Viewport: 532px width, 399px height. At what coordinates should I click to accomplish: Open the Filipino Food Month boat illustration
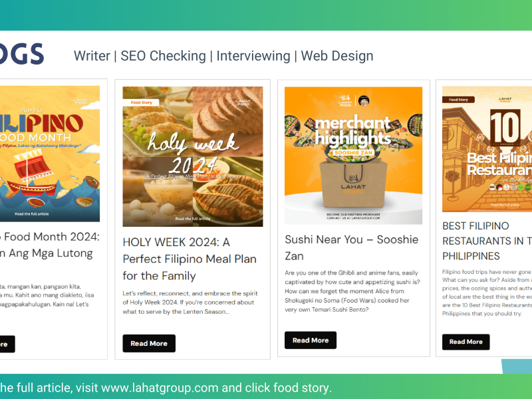pos(50,154)
